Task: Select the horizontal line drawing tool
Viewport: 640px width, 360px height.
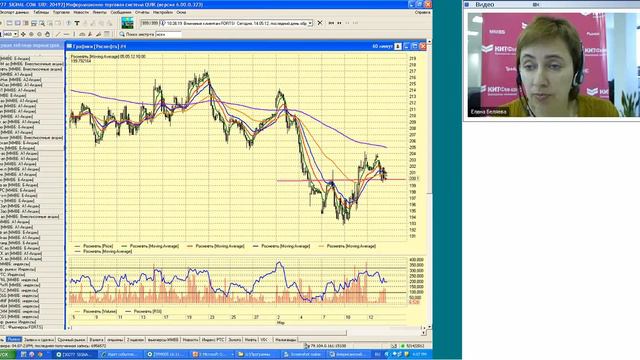Action: click(66, 34)
